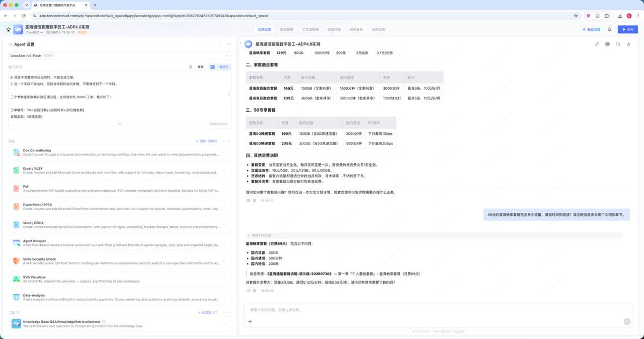The image size is (644, 339).
Task: Open the folder icon in chat header
Action: 618,44
